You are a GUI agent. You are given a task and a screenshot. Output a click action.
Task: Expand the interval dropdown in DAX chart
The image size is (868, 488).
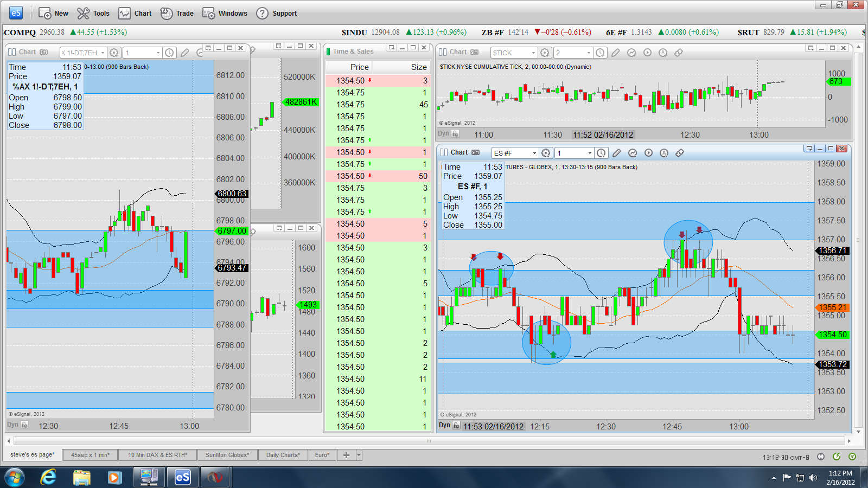coord(158,53)
